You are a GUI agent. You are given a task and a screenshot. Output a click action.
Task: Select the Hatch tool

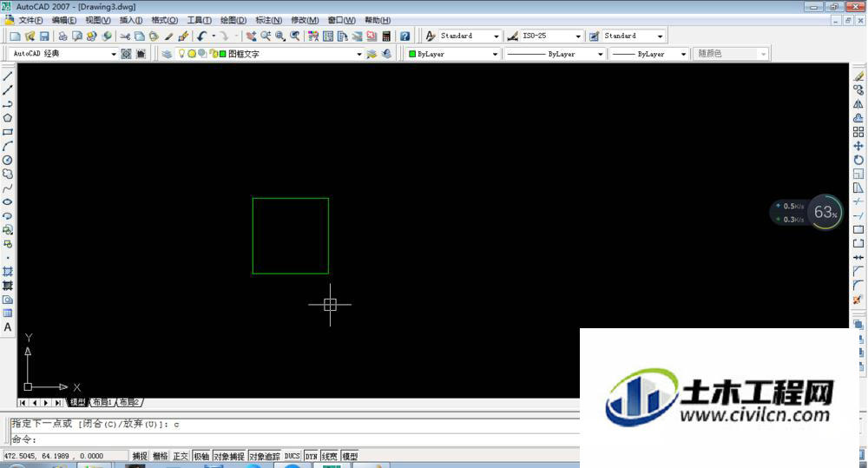[x=8, y=272]
